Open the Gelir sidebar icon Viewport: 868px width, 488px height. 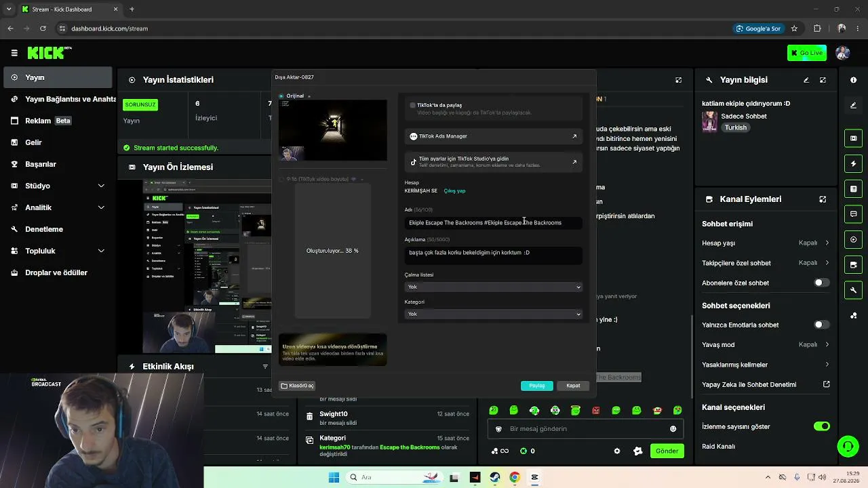(14, 142)
